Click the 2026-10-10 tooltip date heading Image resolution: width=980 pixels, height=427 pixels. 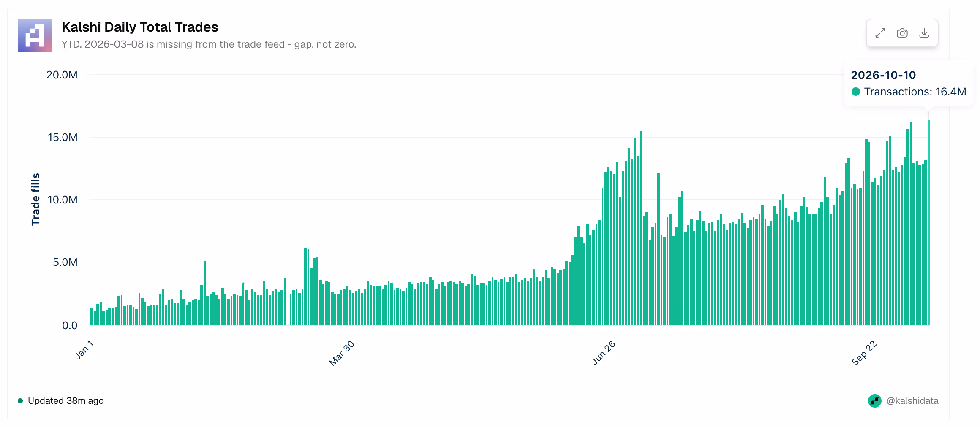click(x=883, y=75)
